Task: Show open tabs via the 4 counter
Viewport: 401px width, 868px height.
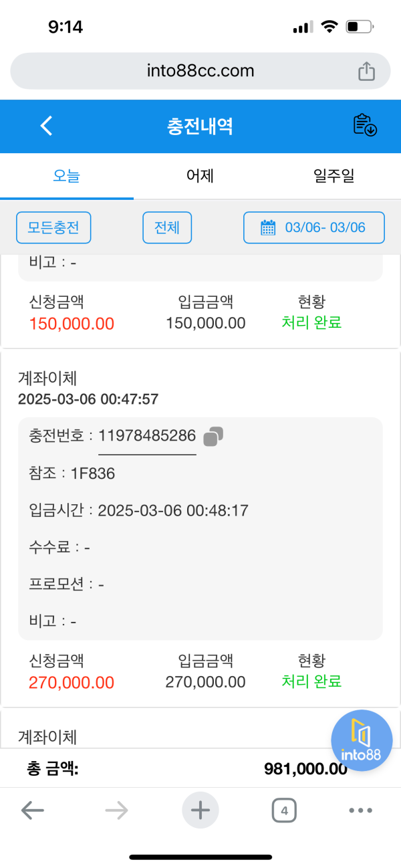Action: pos(284,811)
